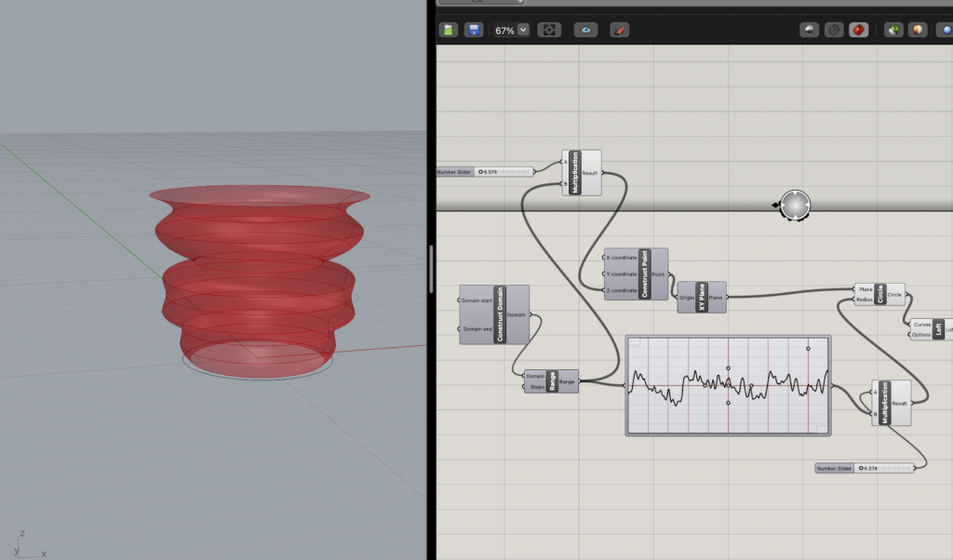Click the lower center handle of the graph
Viewport: 953px width, 560px height.
click(728, 403)
